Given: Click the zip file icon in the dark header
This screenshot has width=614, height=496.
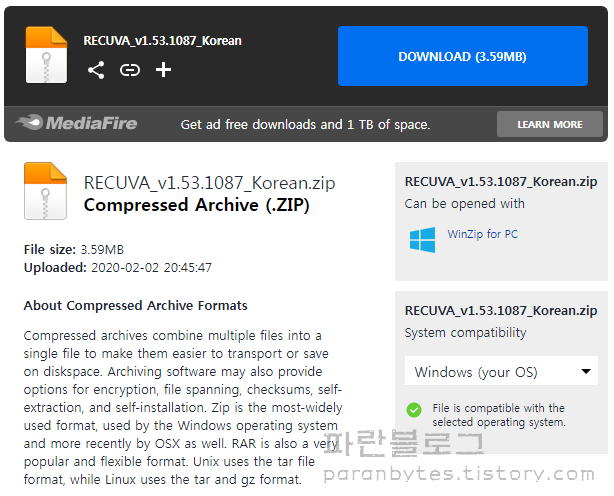Looking at the screenshot, I should pyautogui.click(x=46, y=54).
